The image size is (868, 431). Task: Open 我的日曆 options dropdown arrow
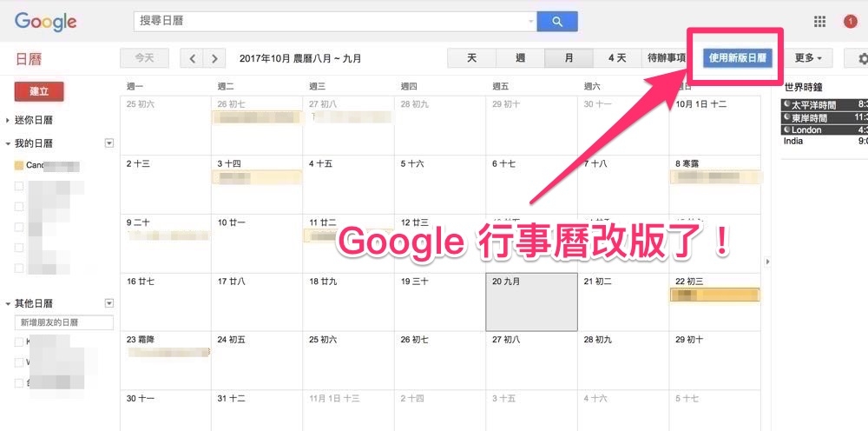point(109,143)
